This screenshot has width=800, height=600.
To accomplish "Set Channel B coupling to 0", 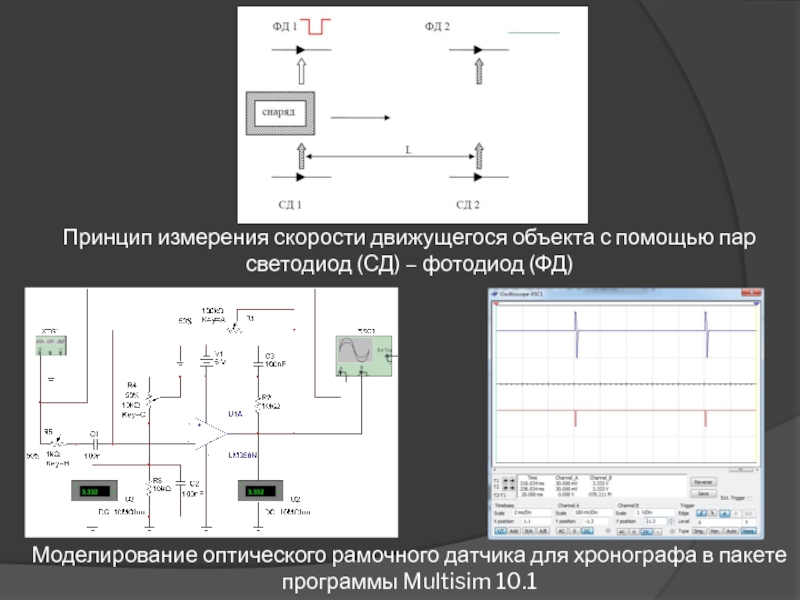I will click(634, 532).
